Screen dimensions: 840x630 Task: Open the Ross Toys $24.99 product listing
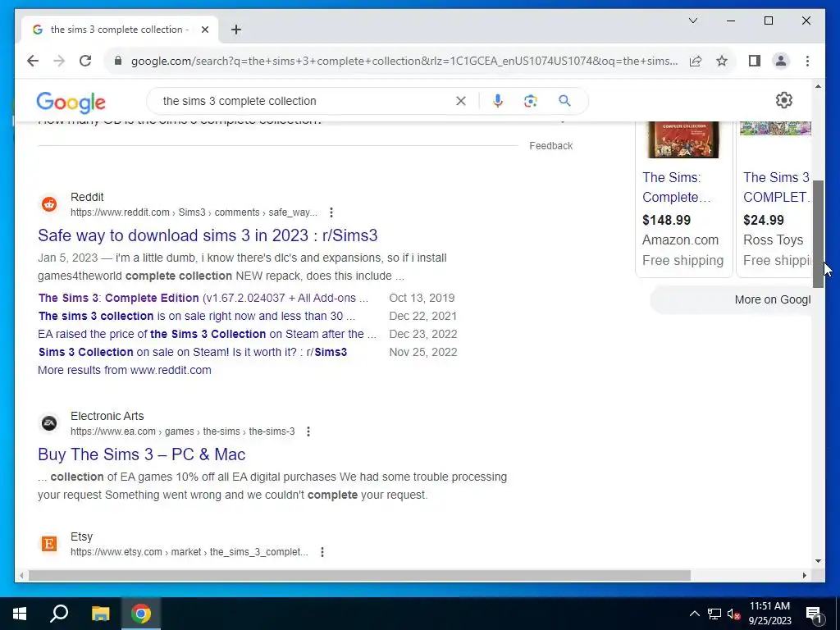(x=774, y=199)
